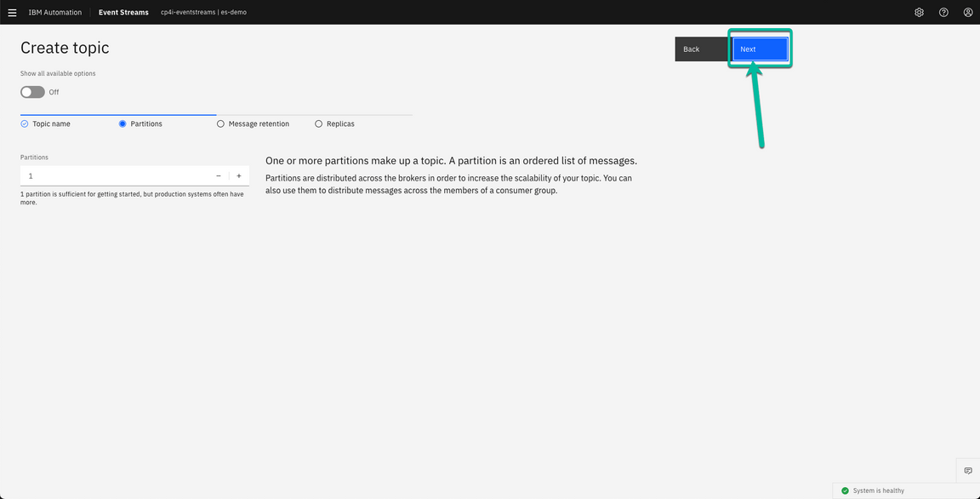Open the feedback chat icon
Screen dimensions: 980x499
(967, 470)
